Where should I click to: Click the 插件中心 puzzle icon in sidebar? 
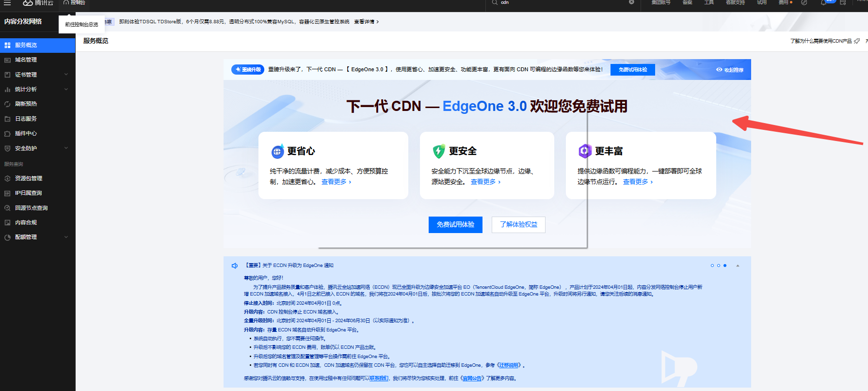coord(7,134)
